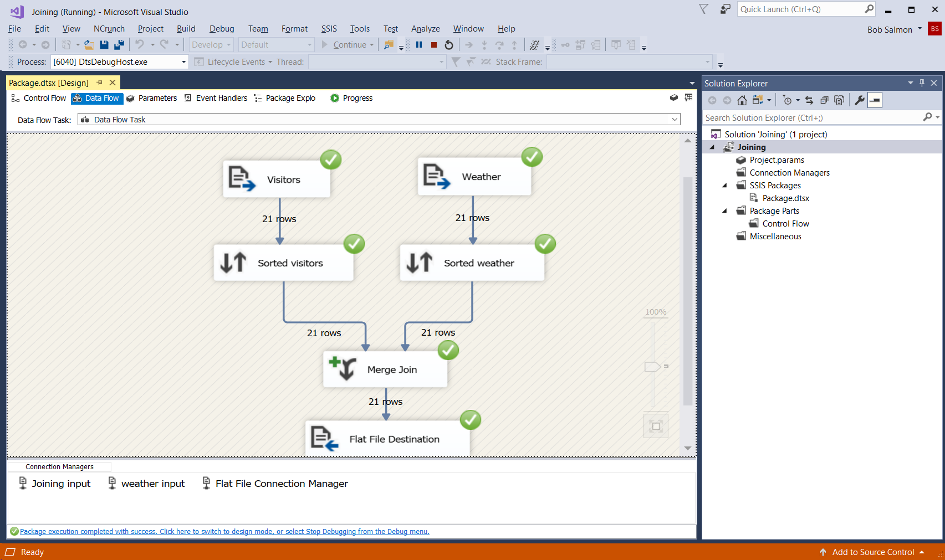Collapse the Package Parts folder
Viewport: 945px width, 560px height.
click(725, 211)
